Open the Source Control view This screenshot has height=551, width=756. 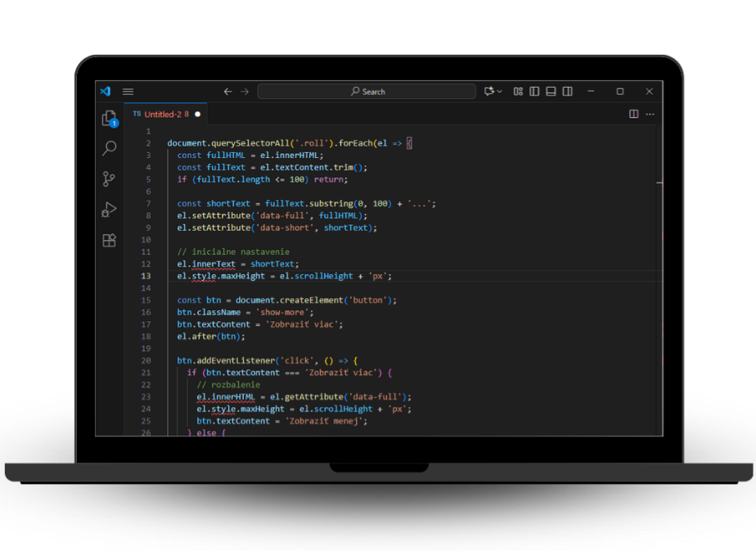(x=109, y=178)
